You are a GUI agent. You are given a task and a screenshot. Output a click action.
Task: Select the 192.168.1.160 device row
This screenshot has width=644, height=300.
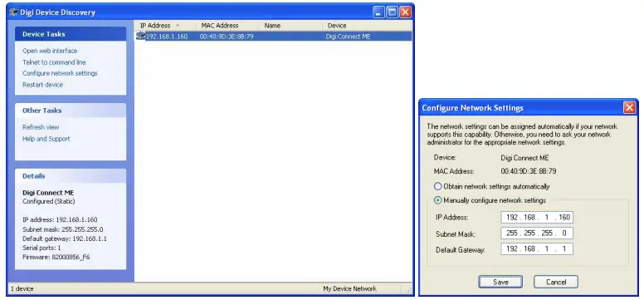274,37
